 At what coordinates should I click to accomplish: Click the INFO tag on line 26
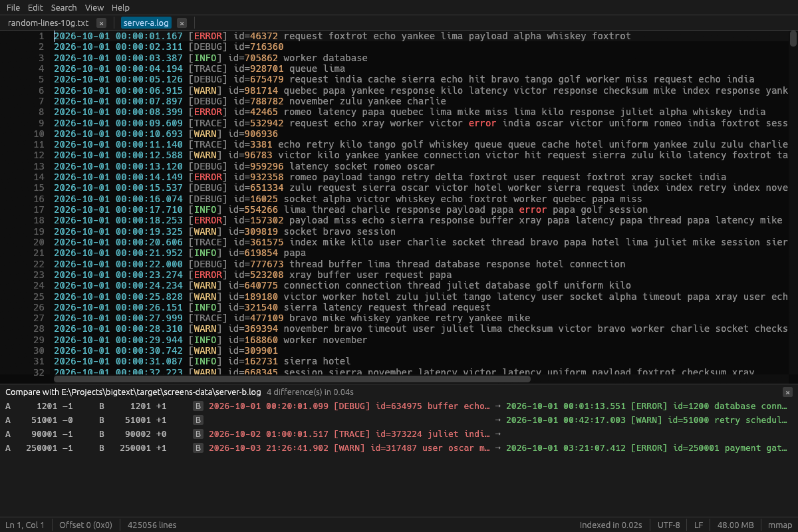tap(205, 307)
